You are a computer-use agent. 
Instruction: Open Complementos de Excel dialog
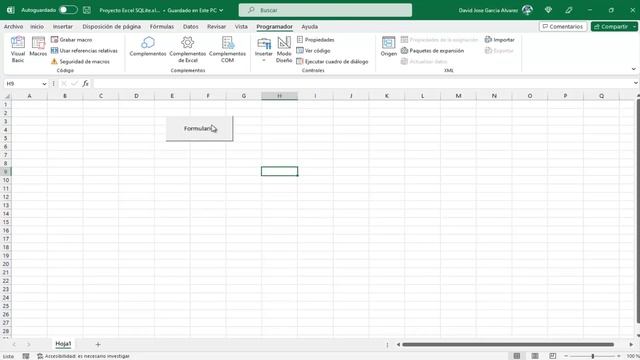click(x=187, y=49)
